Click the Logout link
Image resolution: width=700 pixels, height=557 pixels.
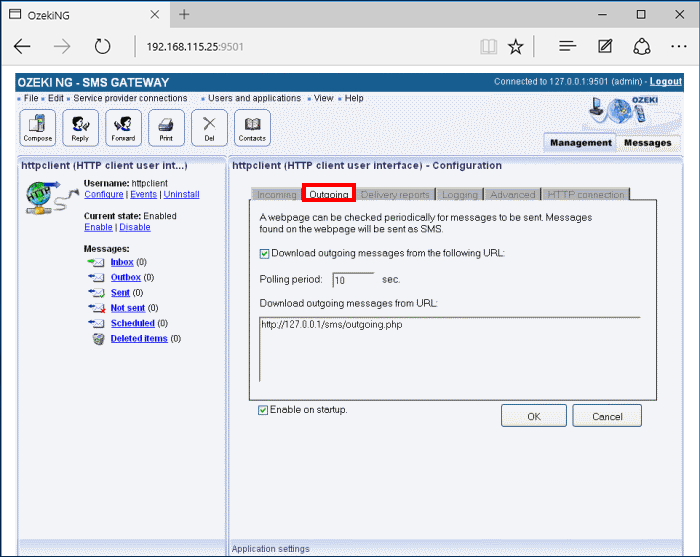click(665, 82)
